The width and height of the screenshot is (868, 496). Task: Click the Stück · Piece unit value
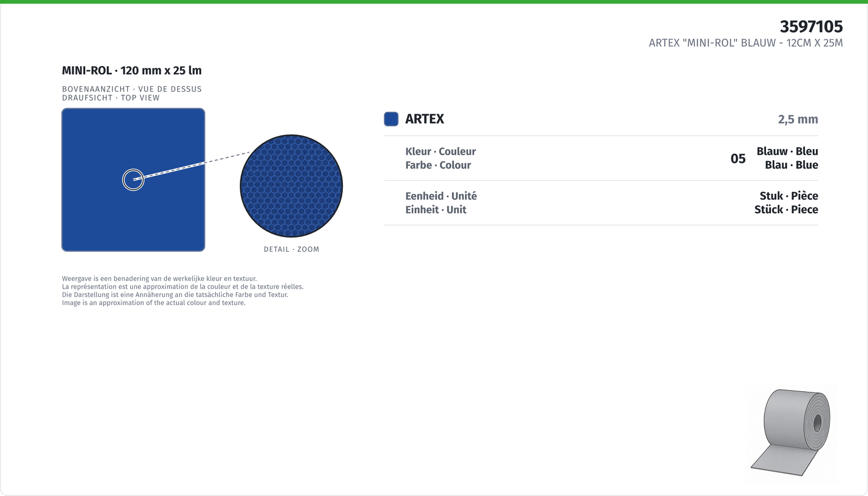[x=786, y=209]
